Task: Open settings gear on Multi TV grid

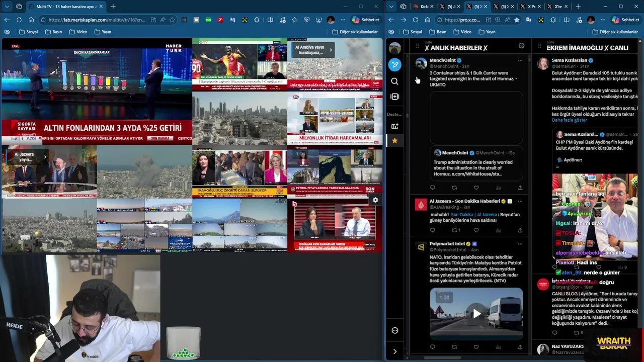Action: pyautogui.click(x=375, y=200)
